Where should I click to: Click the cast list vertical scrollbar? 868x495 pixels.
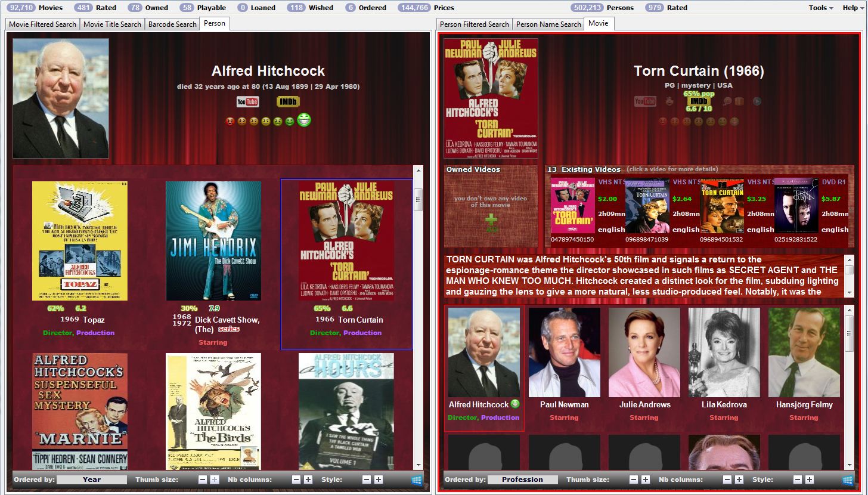850,388
